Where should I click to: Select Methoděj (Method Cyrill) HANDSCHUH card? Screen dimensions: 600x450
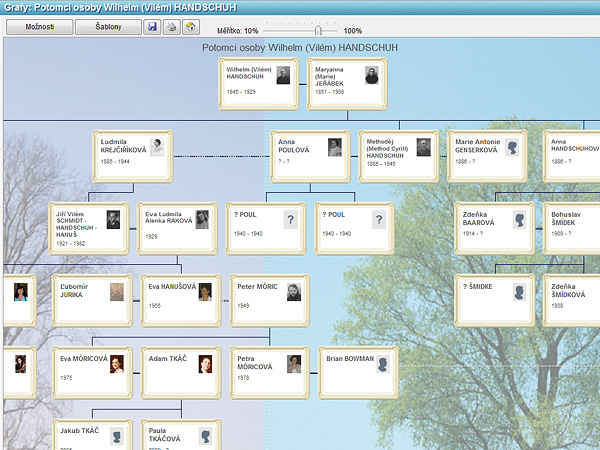(399, 156)
